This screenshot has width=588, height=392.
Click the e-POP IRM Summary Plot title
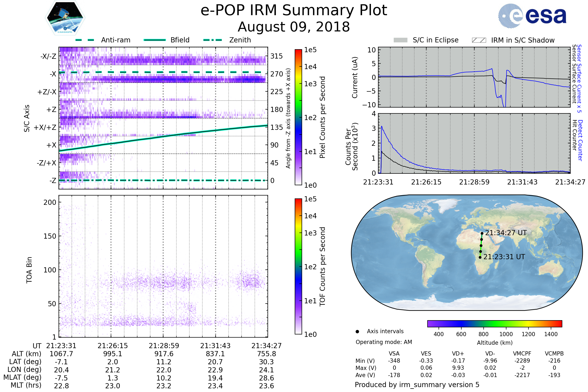(294, 11)
